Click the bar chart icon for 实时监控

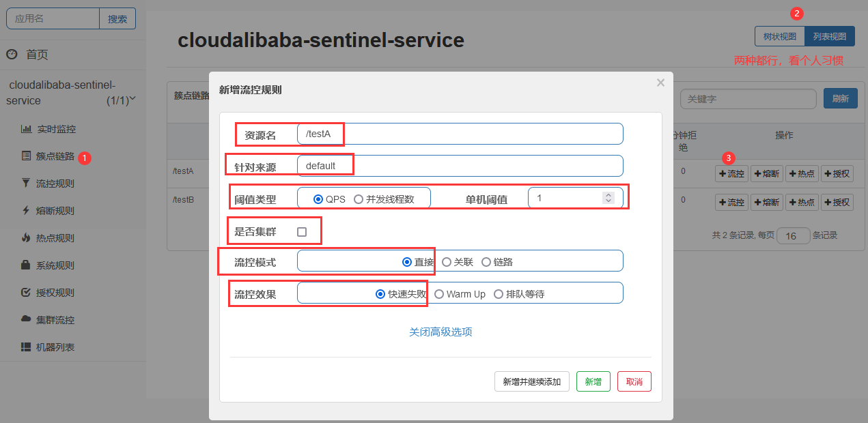pyautogui.click(x=26, y=129)
